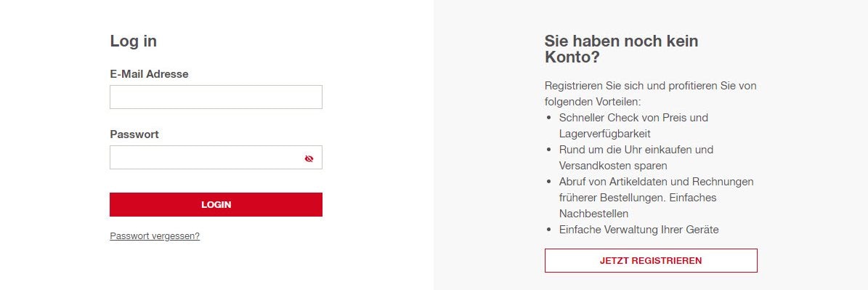Screen dimensions: 868x290
Task: Submit credentials with the red LOGIN button
Action: tap(216, 205)
